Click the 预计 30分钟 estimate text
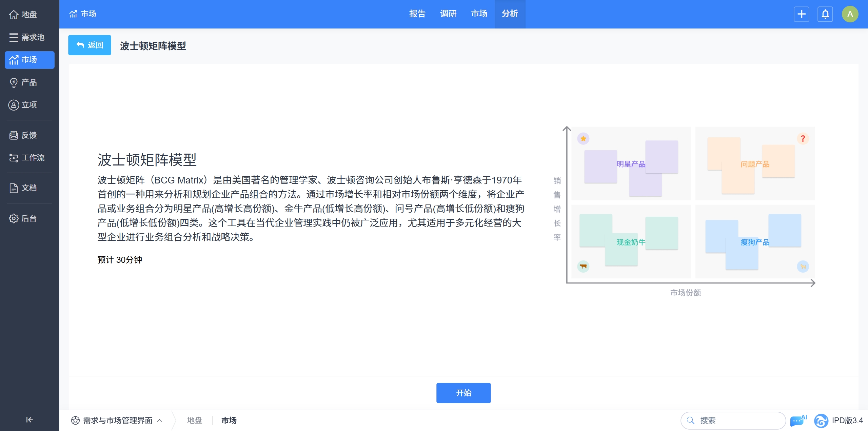The width and height of the screenshot is (868, 431). [x=120, y=260]
